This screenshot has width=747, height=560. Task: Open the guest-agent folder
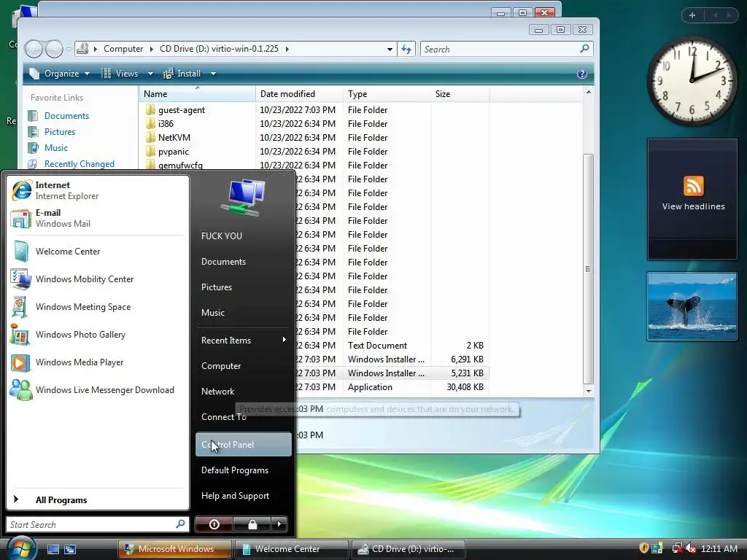[x=182, y=110]
